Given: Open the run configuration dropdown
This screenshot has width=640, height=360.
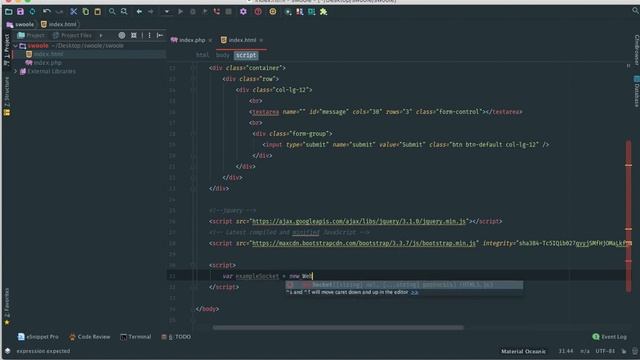Looking at the screenshot, I should coord(167,11).
